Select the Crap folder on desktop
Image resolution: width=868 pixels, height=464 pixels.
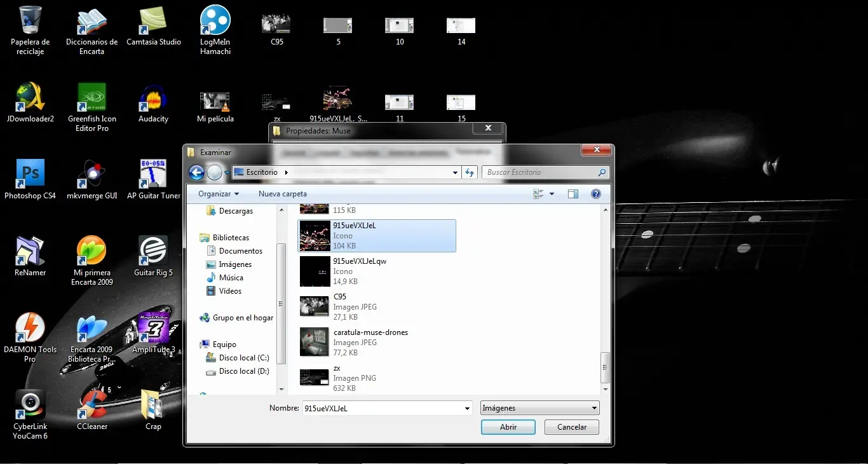point(153,410)
